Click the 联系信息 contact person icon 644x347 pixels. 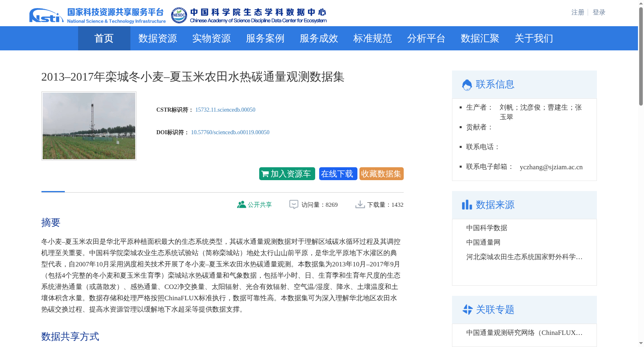tap(467, 85)
